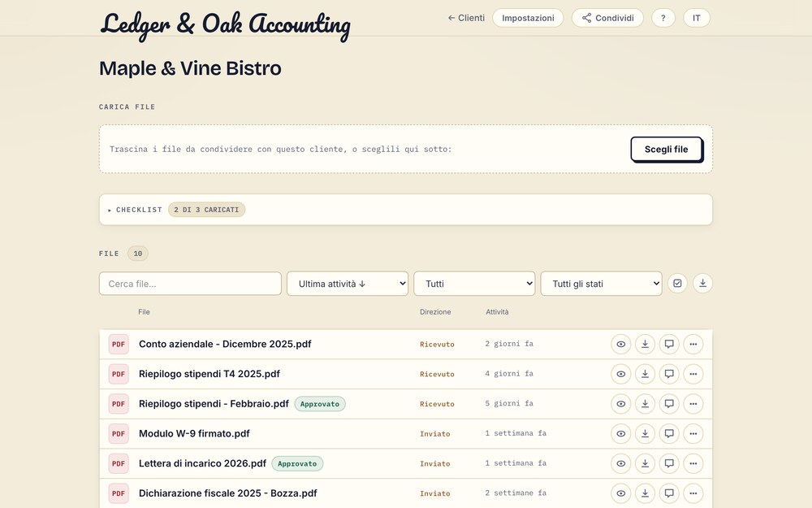
Task: Download Riepilogo stipendi T4 2025.pdf
Action: pyautogui.click(x=645, y=374)
